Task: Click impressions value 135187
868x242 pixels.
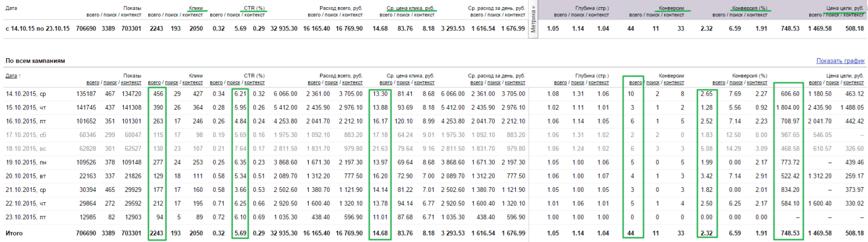Action: (86, 94)
